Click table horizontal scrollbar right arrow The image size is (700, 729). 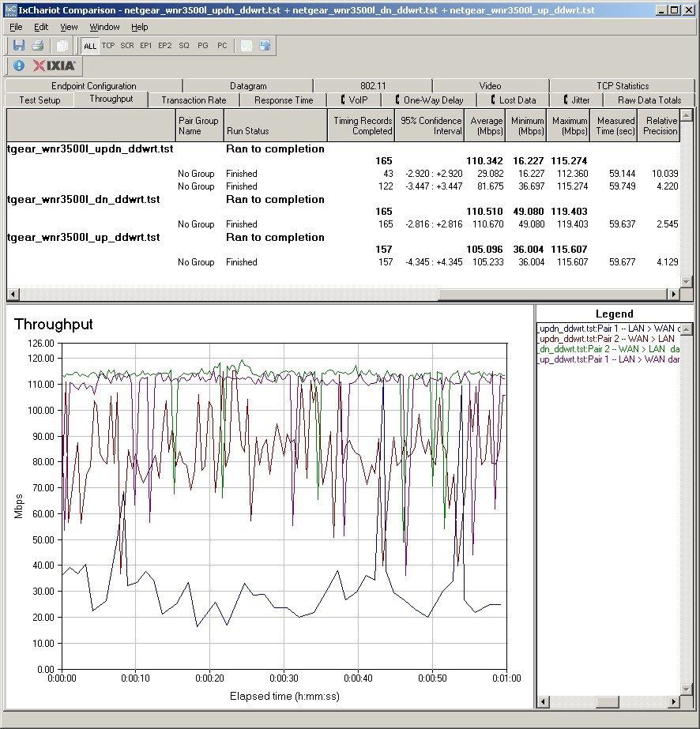pos(673,294)
